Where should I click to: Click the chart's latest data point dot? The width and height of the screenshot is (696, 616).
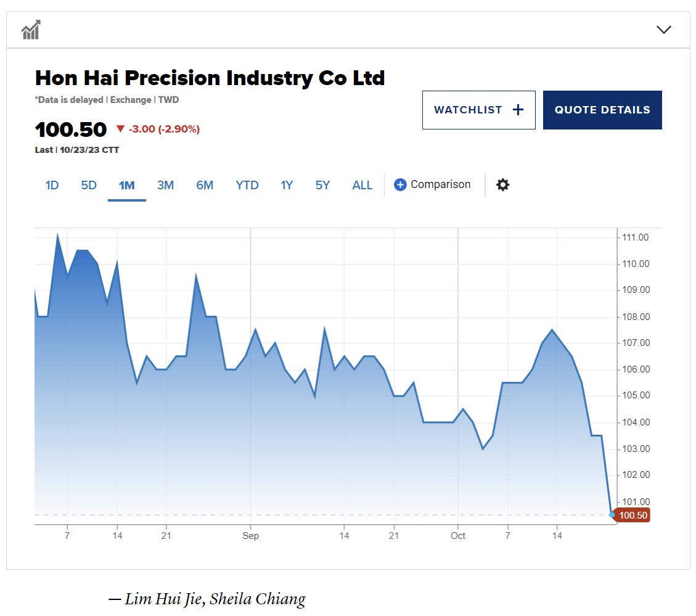[x=612, y=515]
